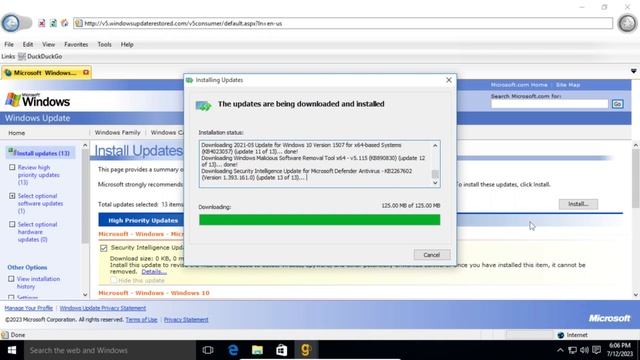The width and height of the screenshot is (640, 360).
Task: Click the download arrow graphic in dialog
Action: click(203, 106)
